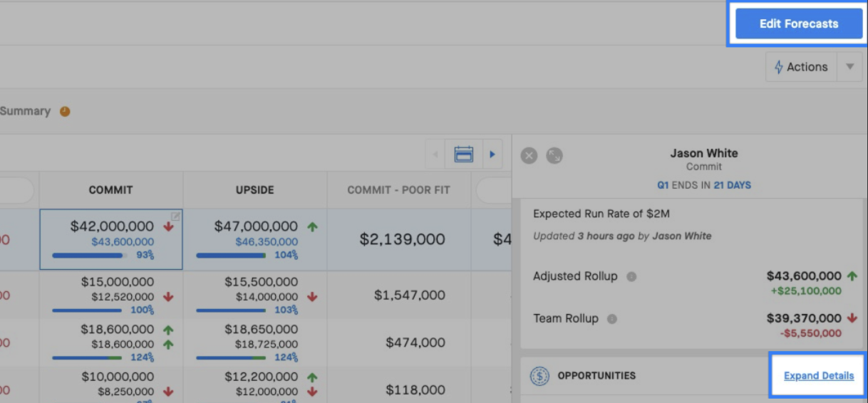This screenshot has height=403, width=868.
Task: Click the Adjusted Rollup info icon
Action: pos(631,277)
